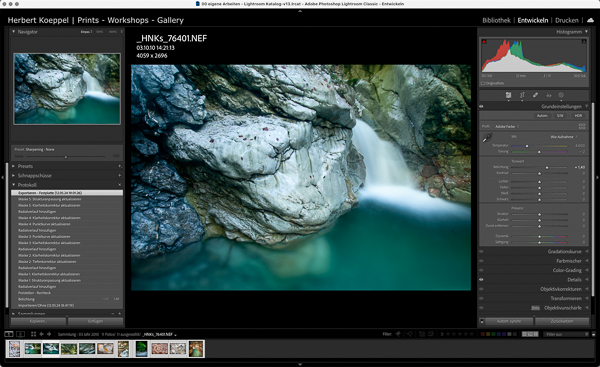Filter by flagged status icon
Screen dimensions: 600x367
point(398,334)
